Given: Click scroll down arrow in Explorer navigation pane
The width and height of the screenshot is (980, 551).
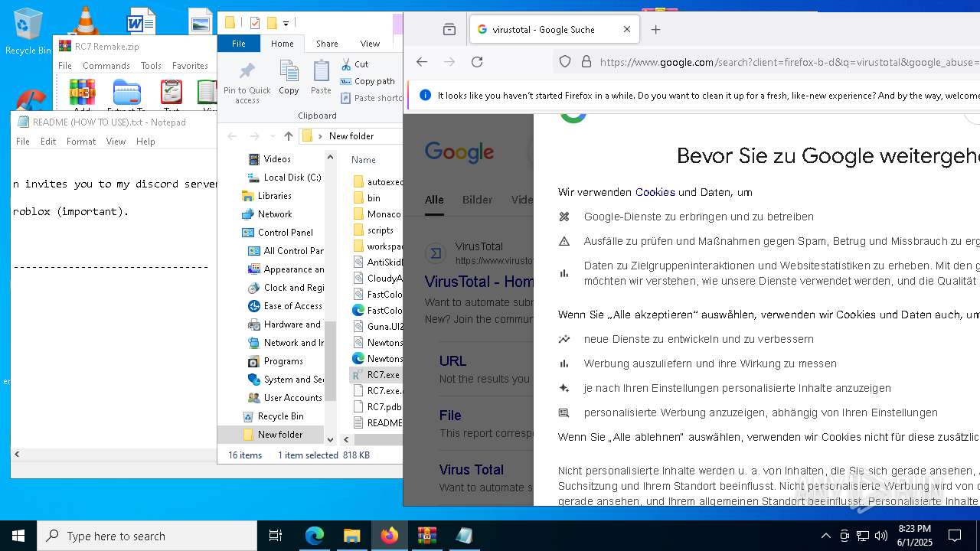Looking at the screenshot, I should pyautogui.click(x=331, y=439).
